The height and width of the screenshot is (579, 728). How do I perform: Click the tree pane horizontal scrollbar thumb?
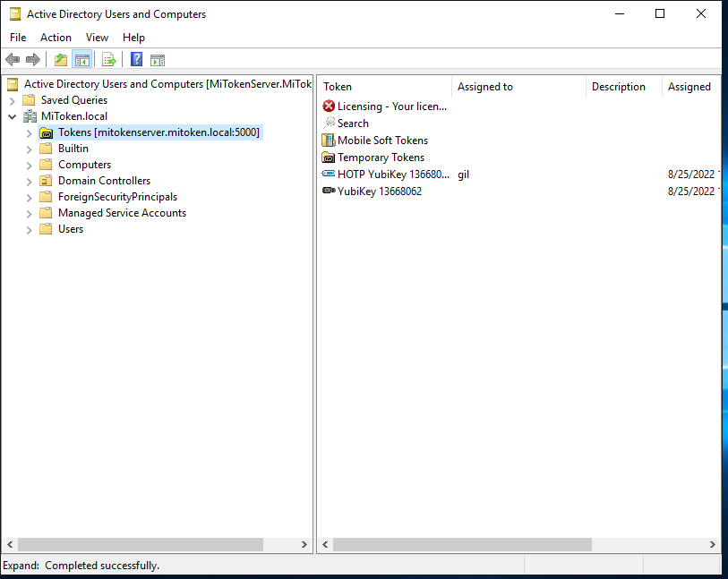(141, 544)
